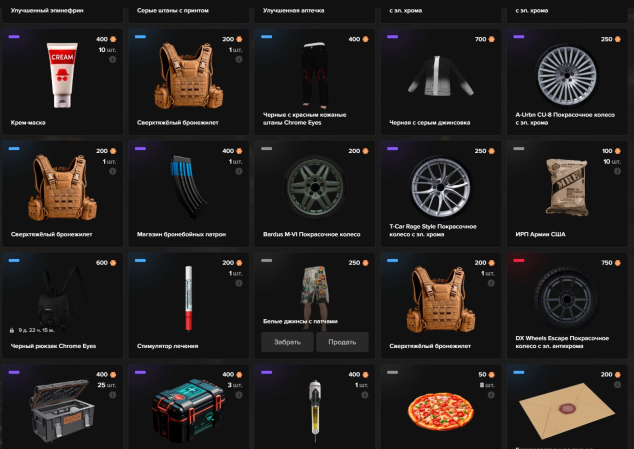Click the Продать button
Viewport: 634px width, 449px height.
pyautogui.click(x=342, y=342)
